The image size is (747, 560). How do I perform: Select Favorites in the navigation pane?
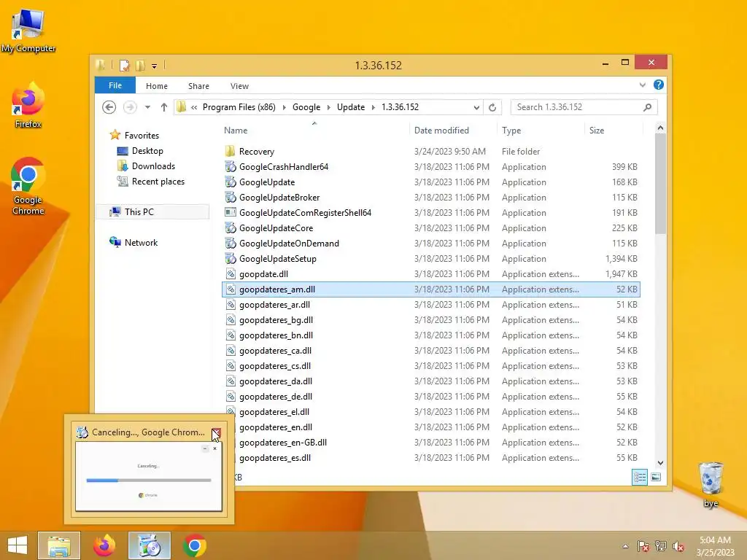142,135
